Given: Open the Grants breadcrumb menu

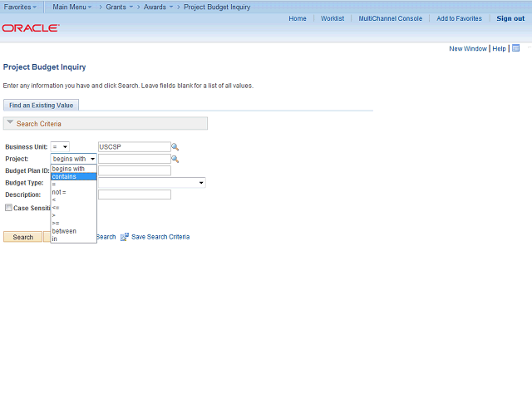Looking at the screenshot, I should click(120, 7).
